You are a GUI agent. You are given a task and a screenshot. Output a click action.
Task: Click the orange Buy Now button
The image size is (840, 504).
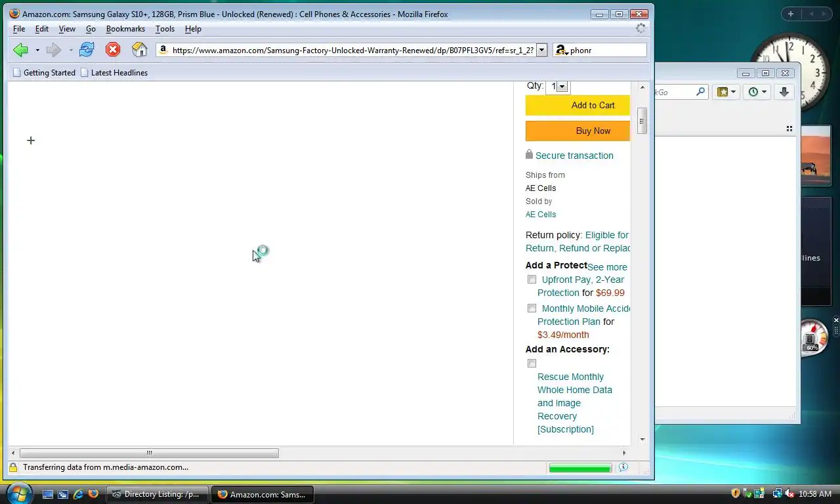tap(577, 131)
